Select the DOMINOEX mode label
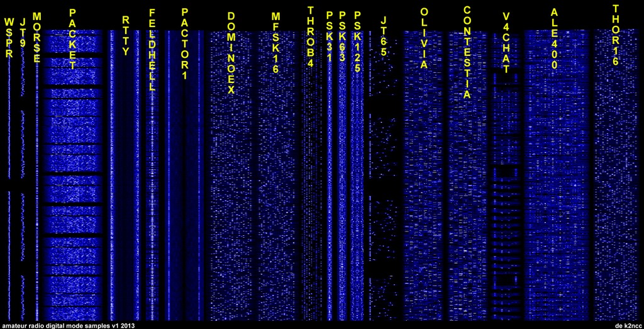 pos(231,53)
